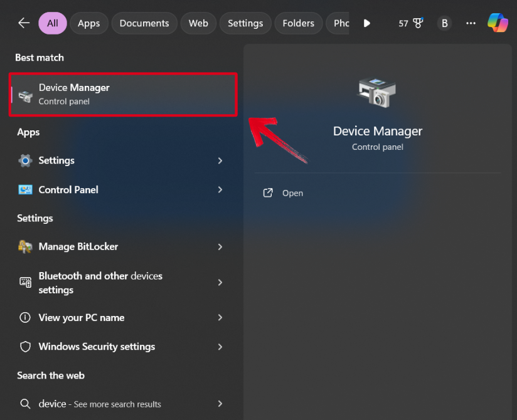Image resolution: width=517 pixels, height=420 pixels.
Task: Click the Control Panel icon
Action: point(25,190)
